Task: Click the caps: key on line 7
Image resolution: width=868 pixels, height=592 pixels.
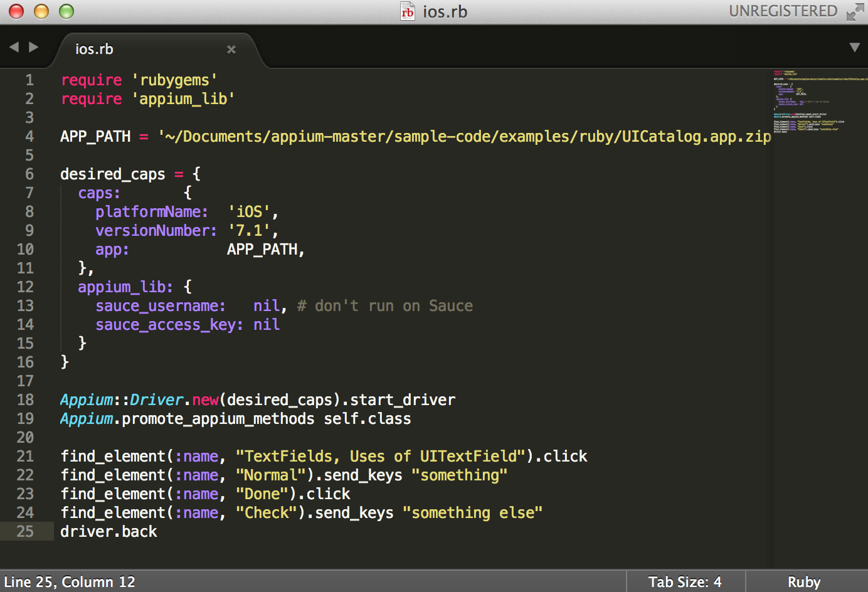Action: point(99,193)
